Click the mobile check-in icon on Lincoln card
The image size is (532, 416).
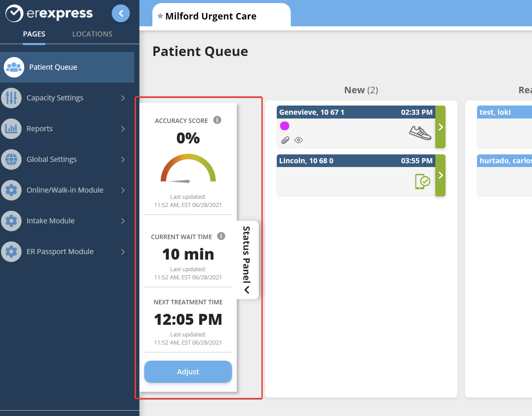point(422,181)
